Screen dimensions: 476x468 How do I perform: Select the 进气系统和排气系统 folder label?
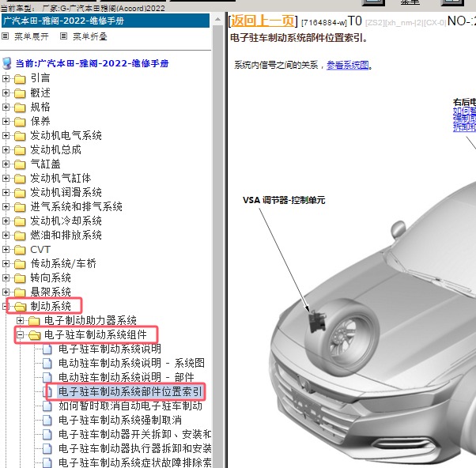coord(76,207)
